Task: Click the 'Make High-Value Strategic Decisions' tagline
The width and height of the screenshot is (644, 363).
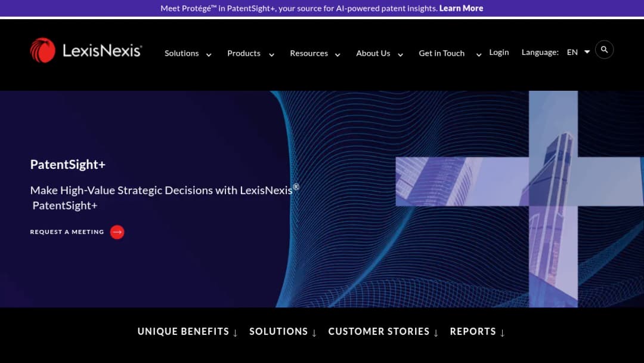Action: tap(165, 198)
